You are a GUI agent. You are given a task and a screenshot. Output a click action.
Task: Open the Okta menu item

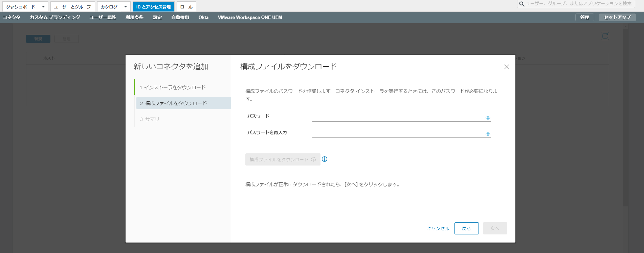pyautogui.click(x=203, y=17)
